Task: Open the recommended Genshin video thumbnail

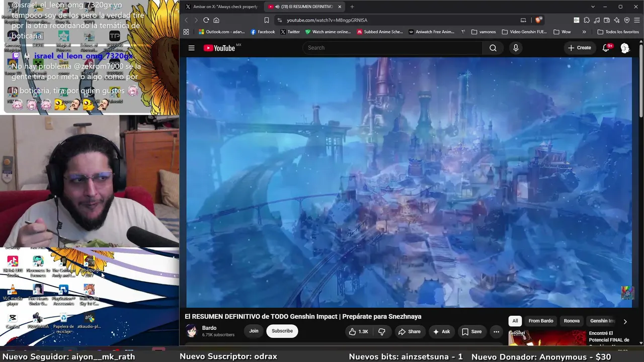Action: click(x=547, y=338)
